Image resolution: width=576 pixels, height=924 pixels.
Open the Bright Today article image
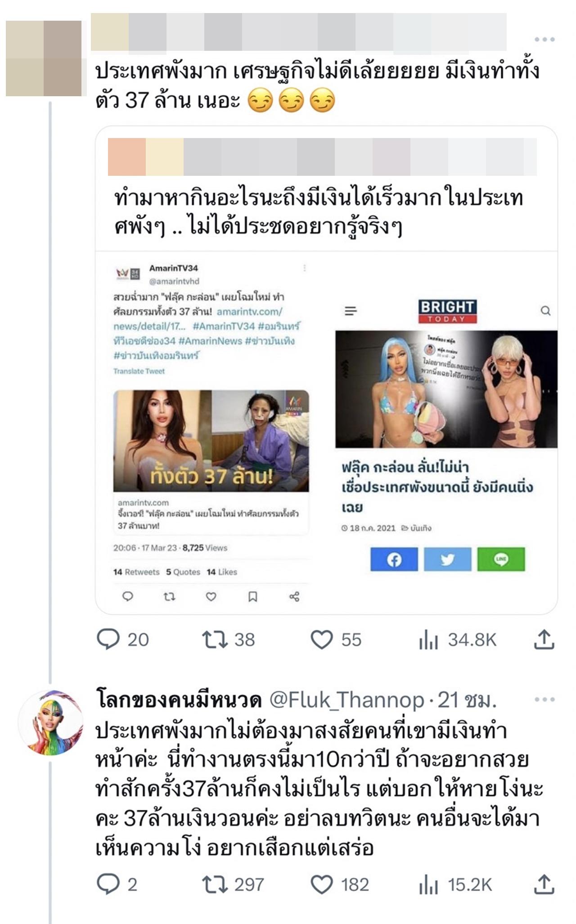pos(446,389)
